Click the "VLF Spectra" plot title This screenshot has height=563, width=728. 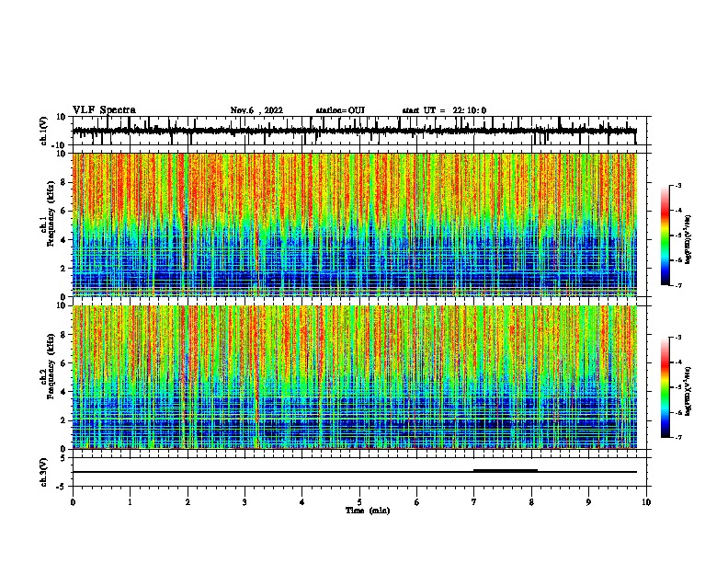(104, 110)
